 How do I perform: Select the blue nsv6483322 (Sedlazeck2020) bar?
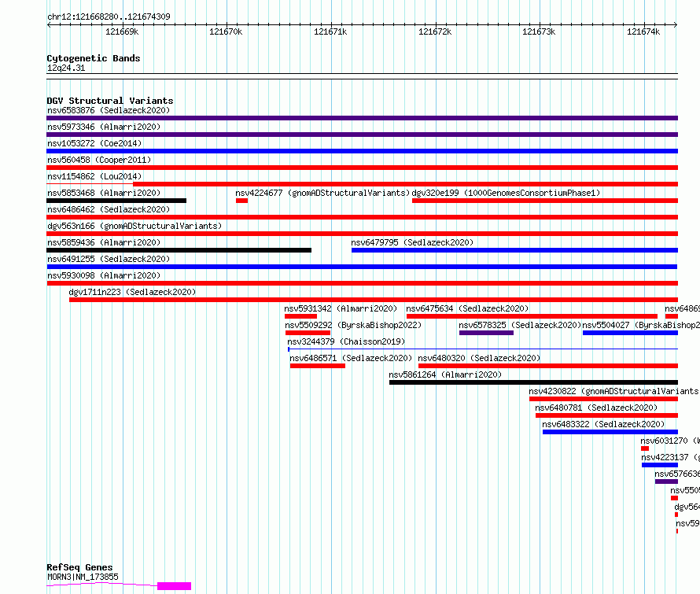610,432
